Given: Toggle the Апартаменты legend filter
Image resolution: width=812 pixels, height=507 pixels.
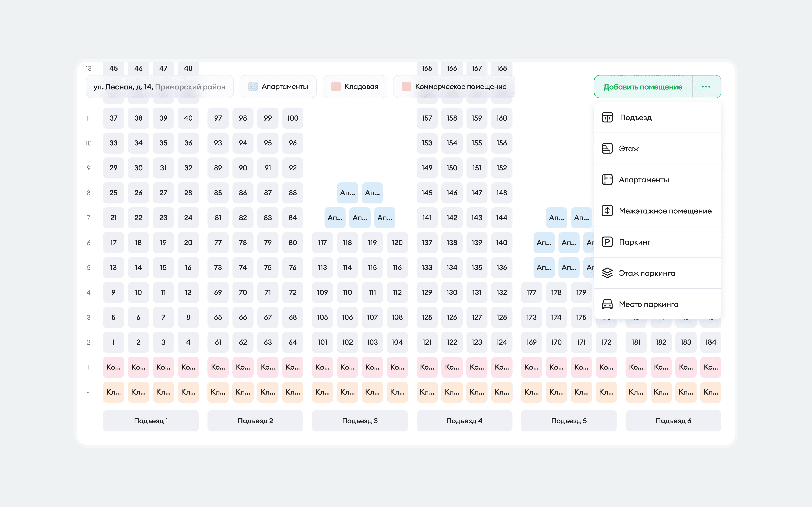Looking at the screenshot, I should click(x=278, y=87).
